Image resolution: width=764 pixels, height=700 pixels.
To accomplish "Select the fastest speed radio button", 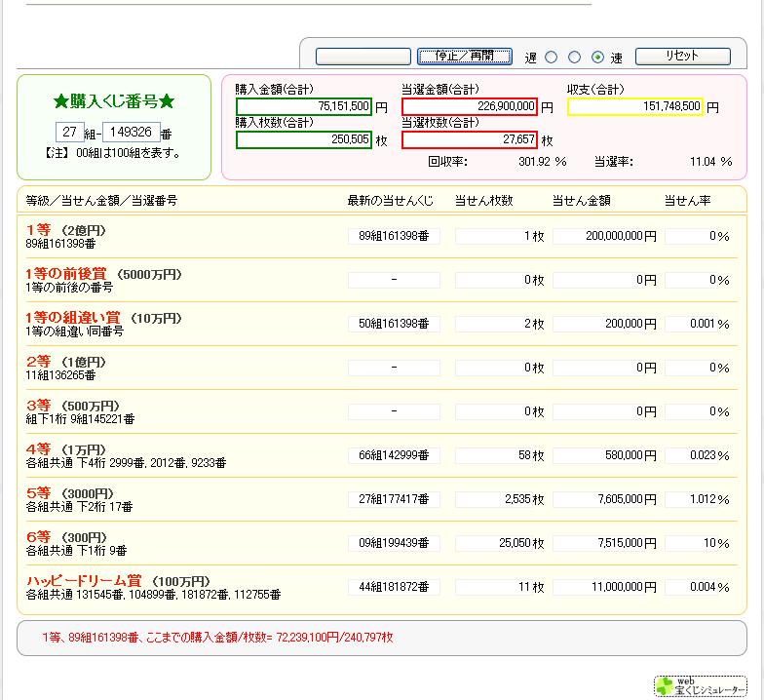I will point(598,57).
